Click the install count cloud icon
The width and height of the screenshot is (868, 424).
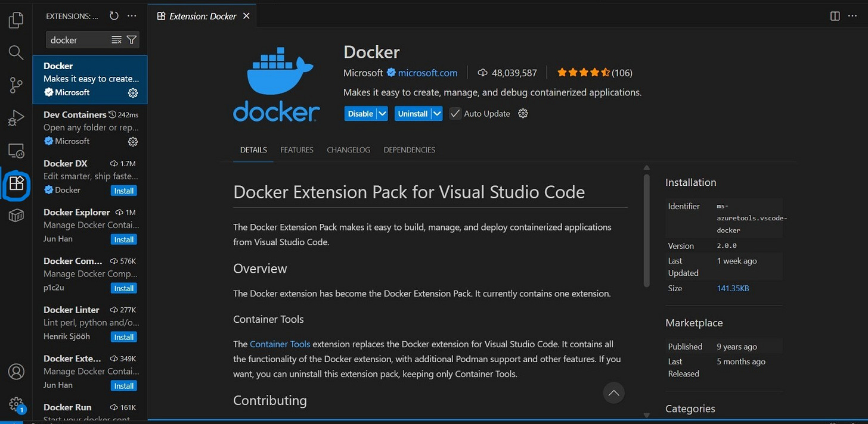tap(482, 73)
